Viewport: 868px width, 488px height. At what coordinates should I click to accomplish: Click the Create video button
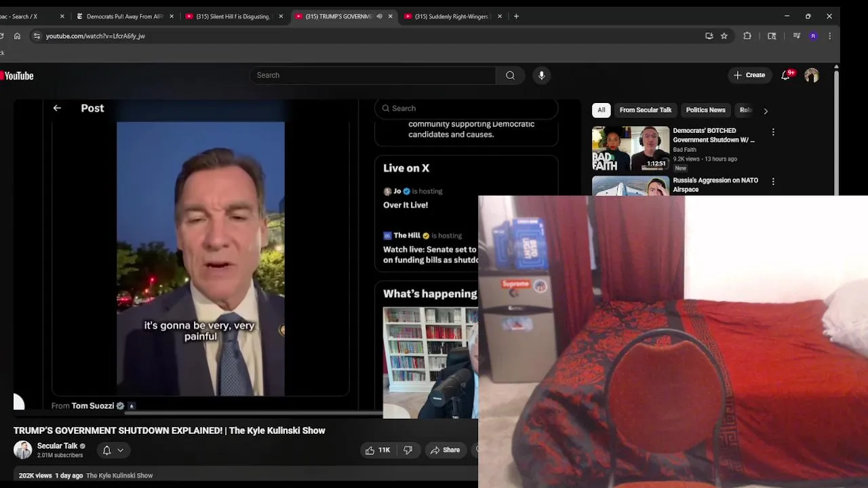click(749, 75)
